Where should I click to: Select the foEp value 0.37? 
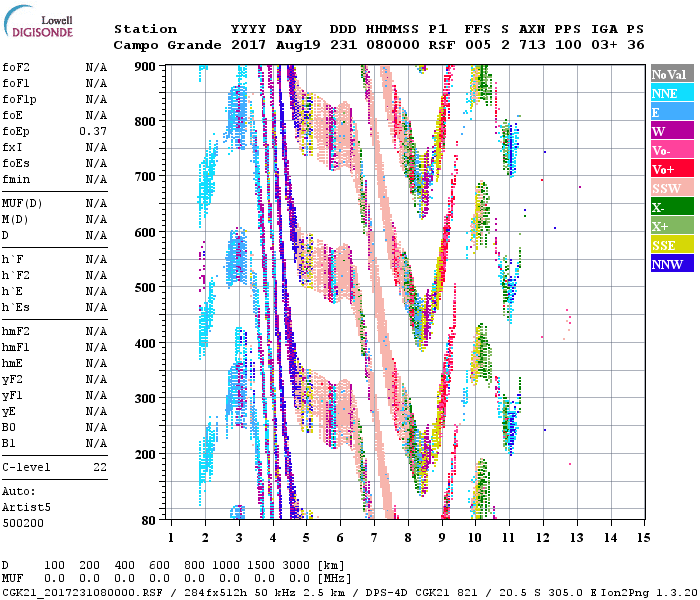coord(93,131)
